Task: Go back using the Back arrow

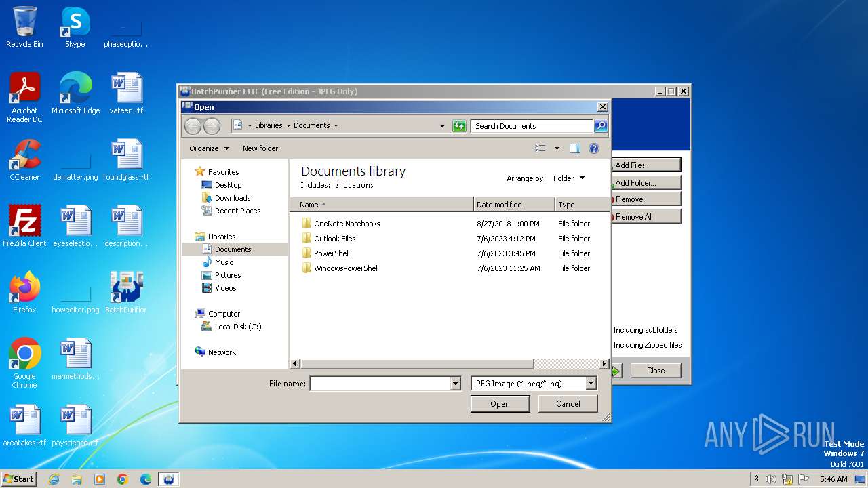Action: 193,126
